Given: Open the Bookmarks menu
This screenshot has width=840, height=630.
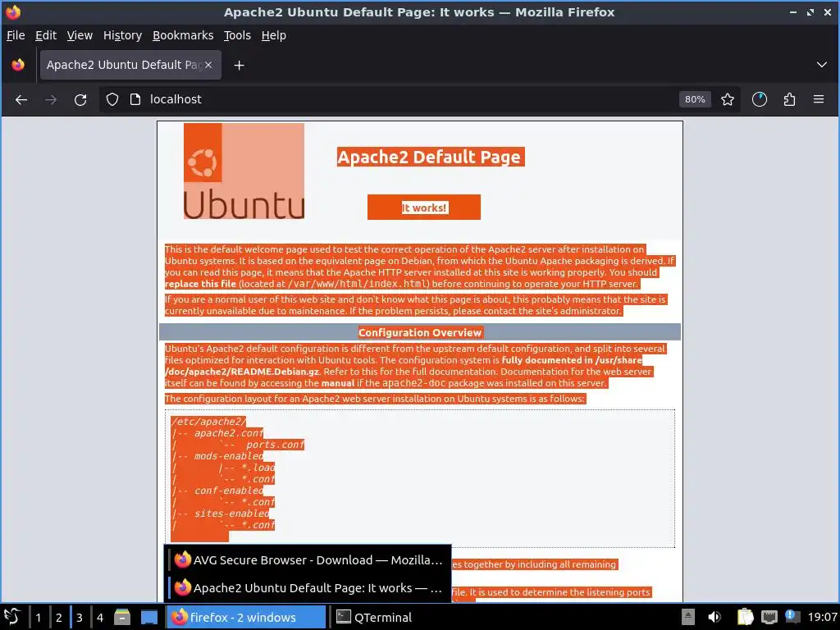Looking at the screenshot, I should coord(183,35).
